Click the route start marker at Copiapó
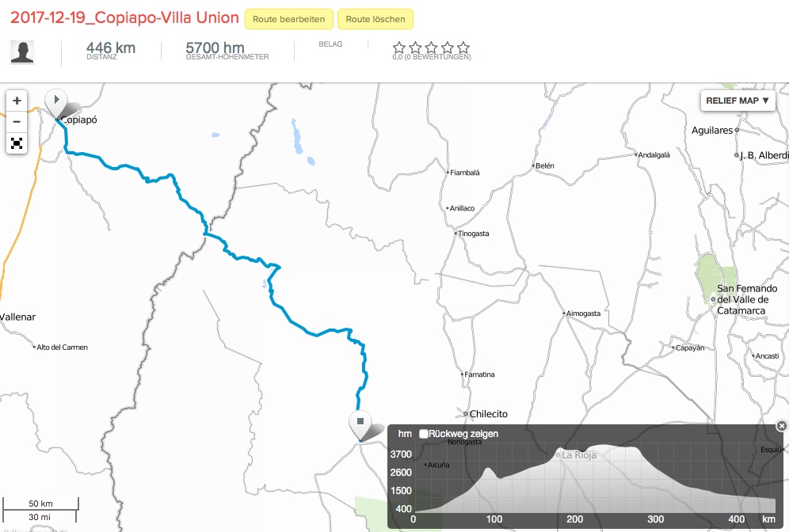789x532 pixels. (x=55, y=102)
